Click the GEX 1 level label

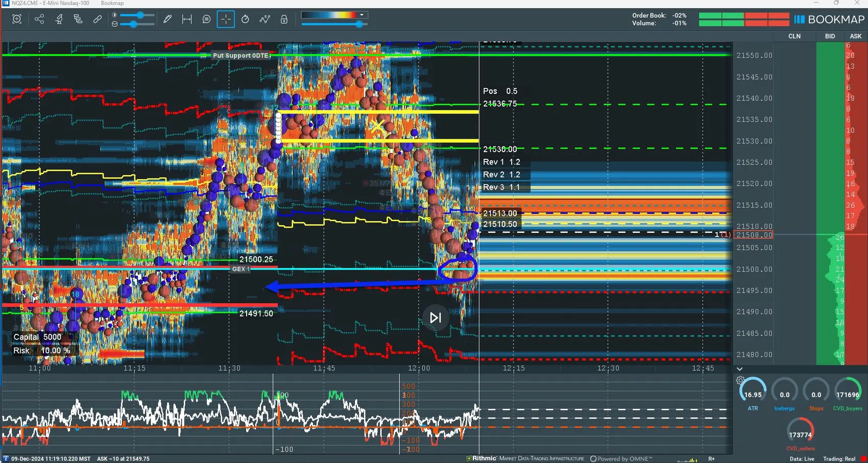pos(241,269)
